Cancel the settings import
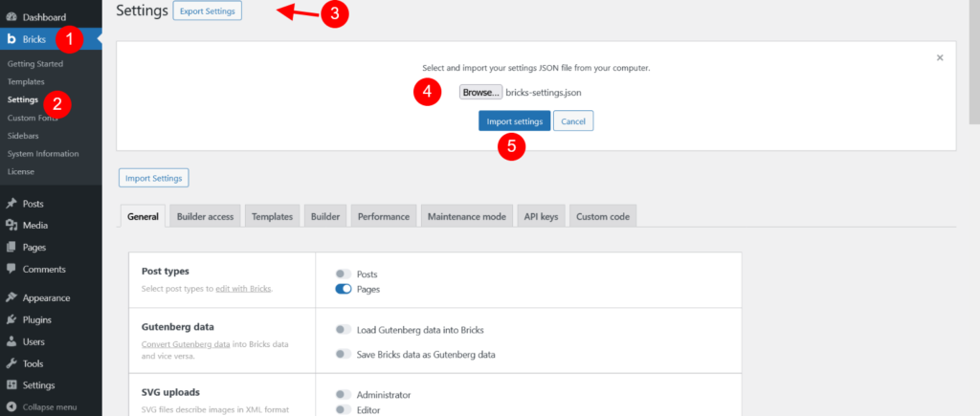Image resolution: width=980 pixels, height=416 pixels. tap(573, 121)
